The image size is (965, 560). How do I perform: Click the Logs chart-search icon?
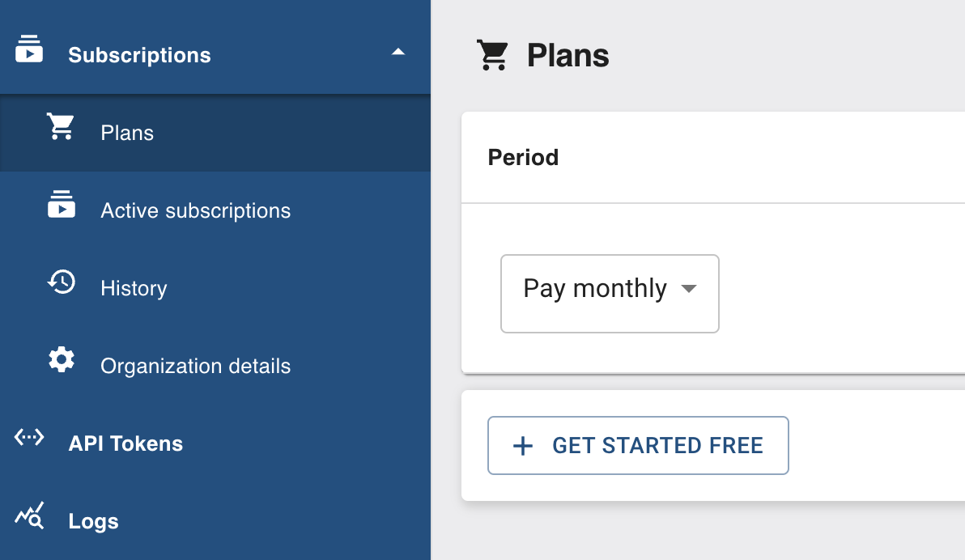[x=29, y=515]
